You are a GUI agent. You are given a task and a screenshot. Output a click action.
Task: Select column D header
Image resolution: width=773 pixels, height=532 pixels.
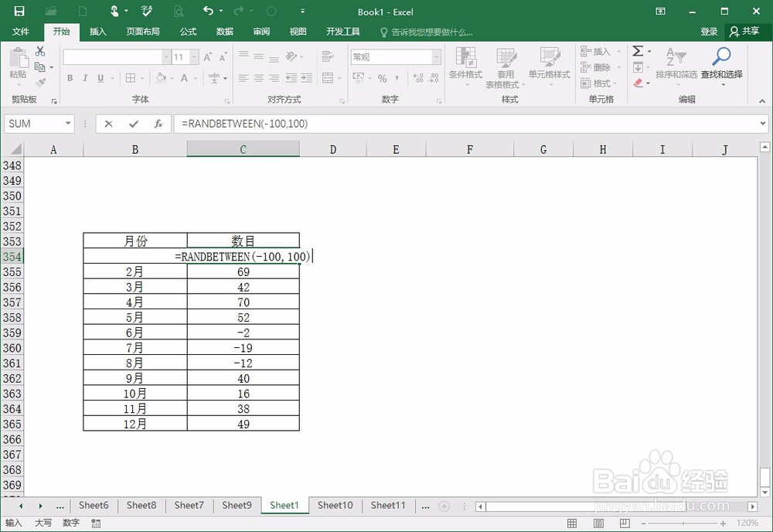click(332, 149)
